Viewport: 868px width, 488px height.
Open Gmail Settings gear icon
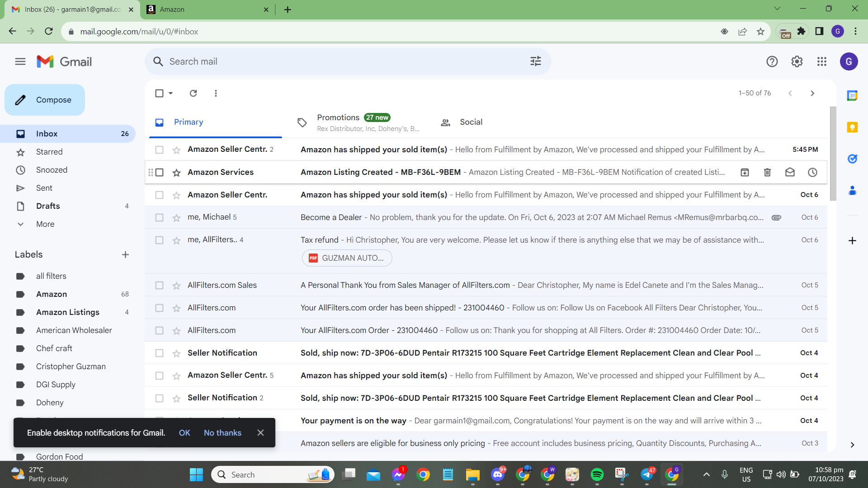pos(797,61)
